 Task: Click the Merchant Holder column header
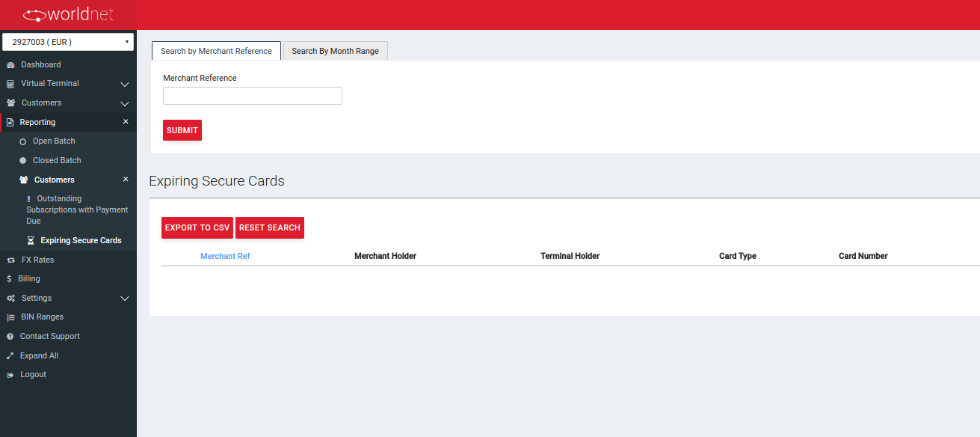[x=385, y=256]
